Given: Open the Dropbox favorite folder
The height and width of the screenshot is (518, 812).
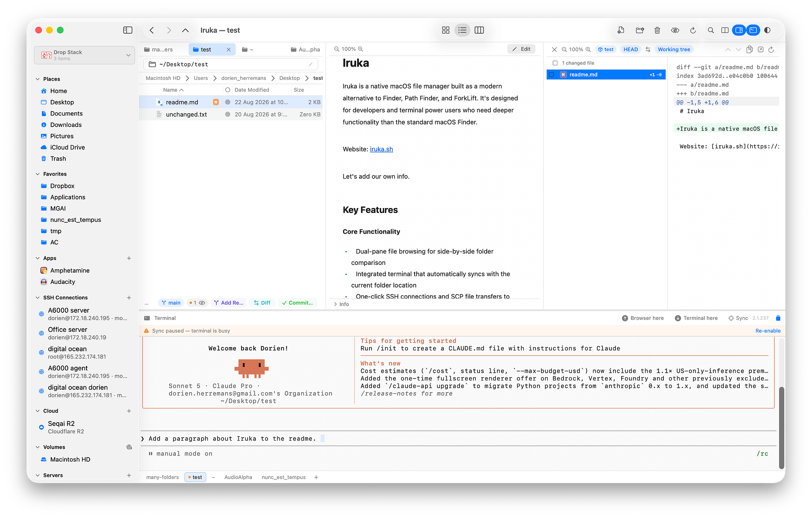Looking at the screenshot, I should [x=62, y=186].
